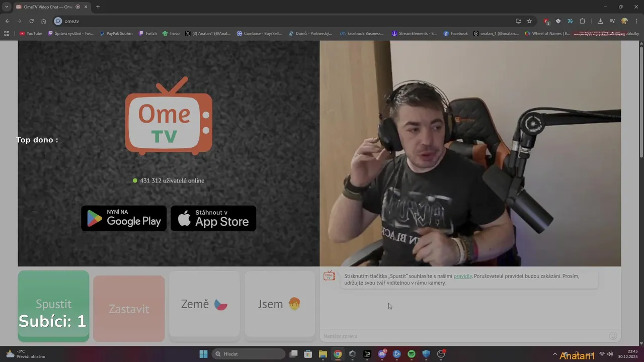Open the apps grid in bookmarks bar
Image resolution: width=644 pixels, height=362 pixels.
(x=7, y=34)
